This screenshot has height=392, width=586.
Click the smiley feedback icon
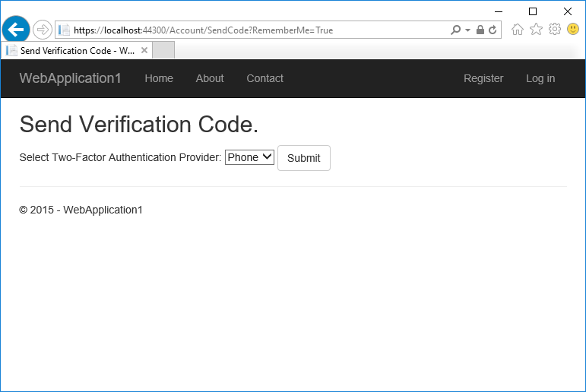pos(573,30)
